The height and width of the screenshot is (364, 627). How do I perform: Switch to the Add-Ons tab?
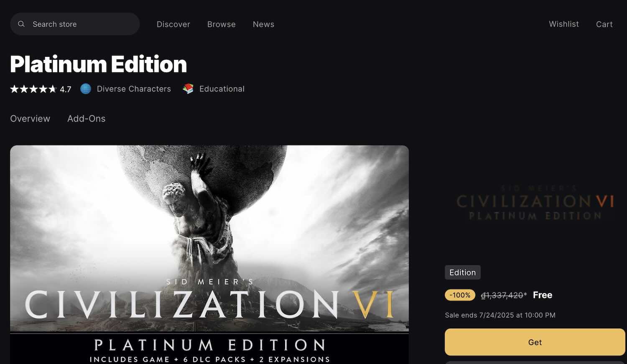point(87,119)
